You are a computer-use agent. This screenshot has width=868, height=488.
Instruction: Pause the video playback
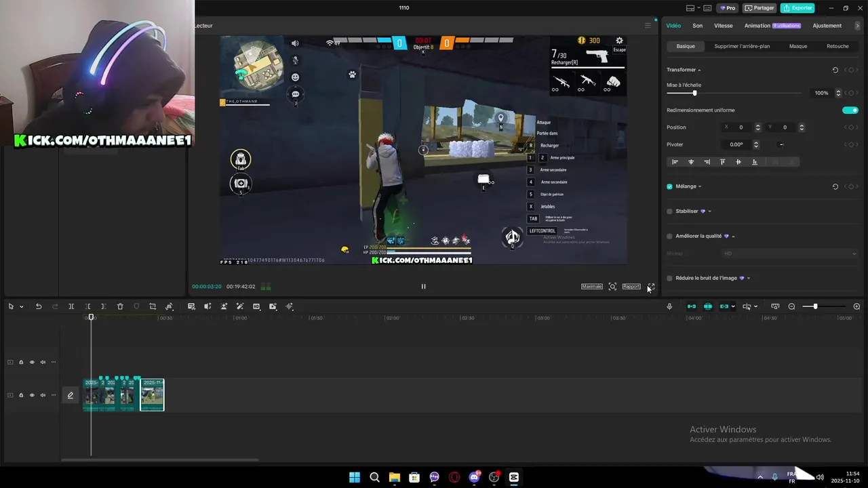coord(423,287)
